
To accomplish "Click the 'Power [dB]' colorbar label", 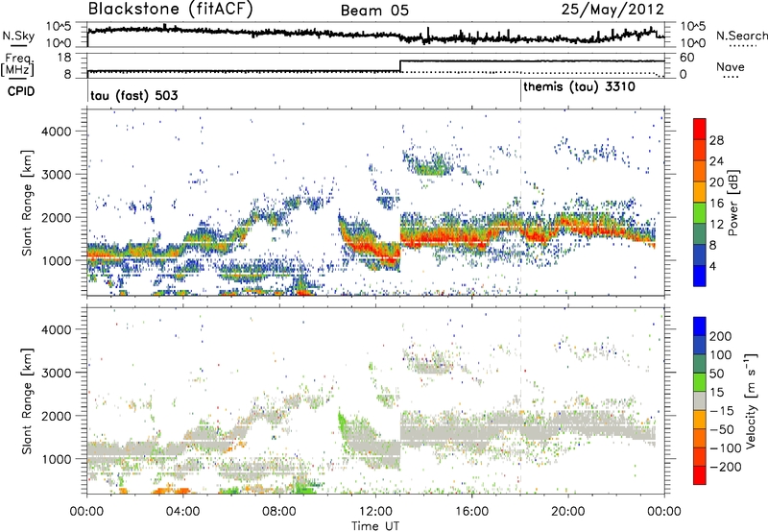I will 733,203.
